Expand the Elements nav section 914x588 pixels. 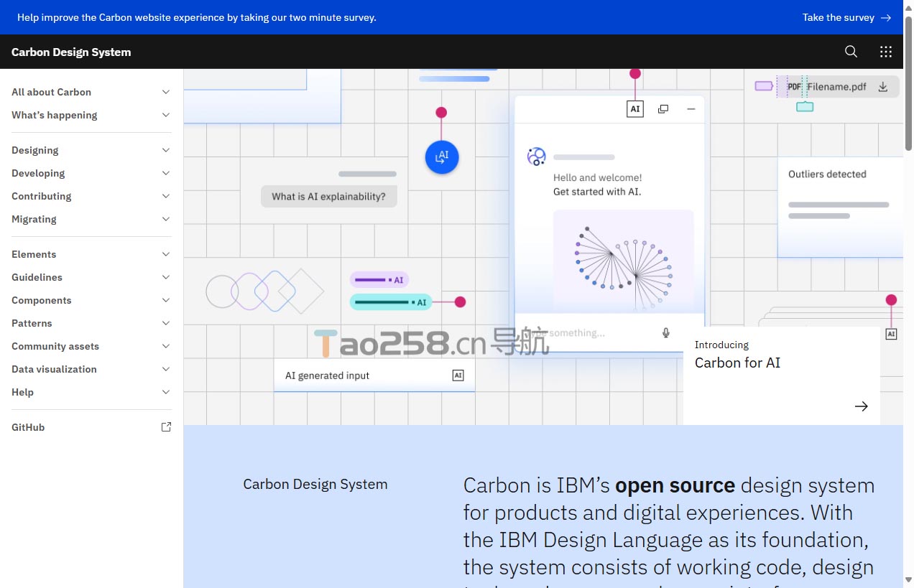point(91,254)
